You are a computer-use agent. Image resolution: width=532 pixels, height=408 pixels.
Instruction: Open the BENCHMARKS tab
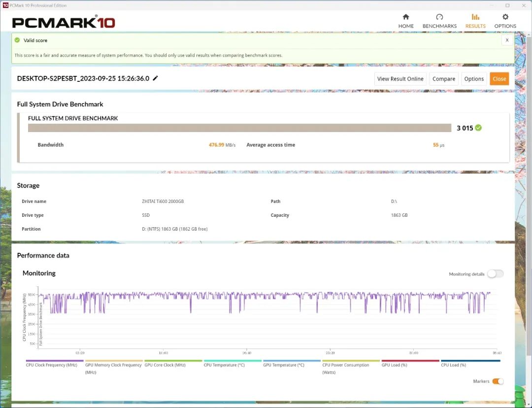(x=439, y=21)
